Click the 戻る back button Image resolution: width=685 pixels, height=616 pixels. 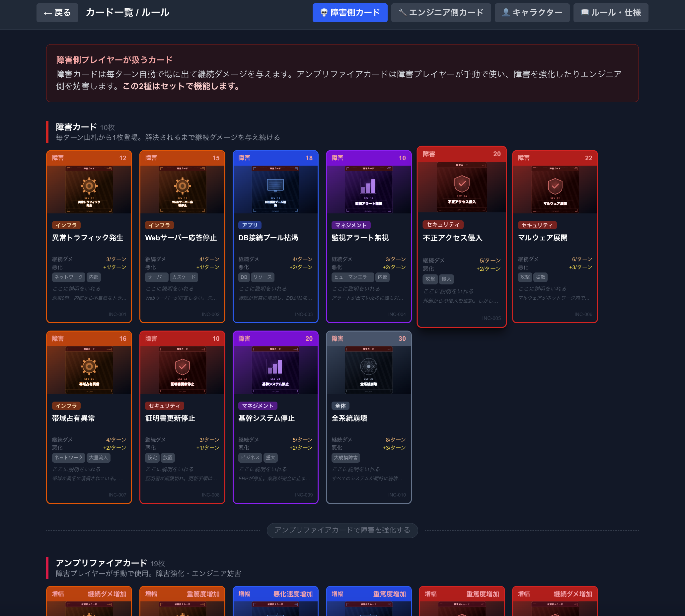pyautogui.click(x=57, y=13)
